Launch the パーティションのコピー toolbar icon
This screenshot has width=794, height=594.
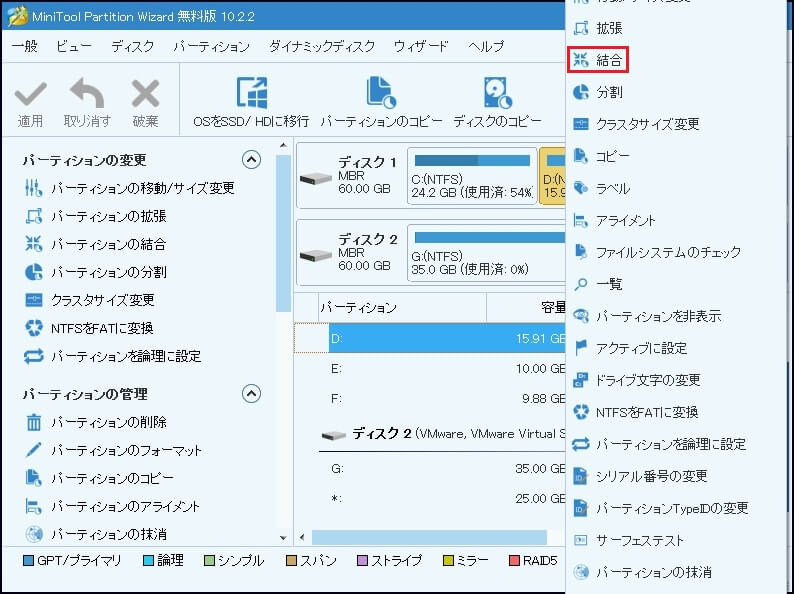(x=381, y=93)
